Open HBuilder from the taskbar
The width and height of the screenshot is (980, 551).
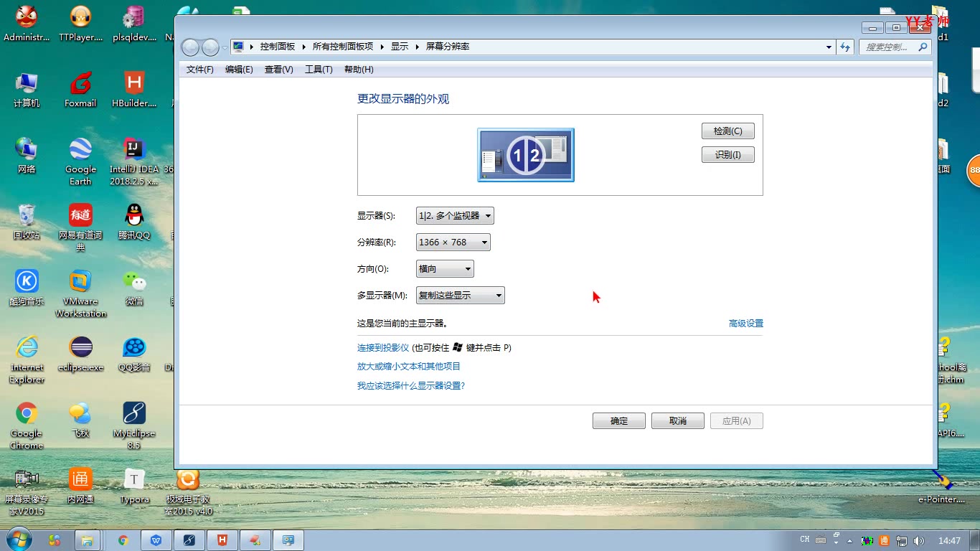pos(222,540)
